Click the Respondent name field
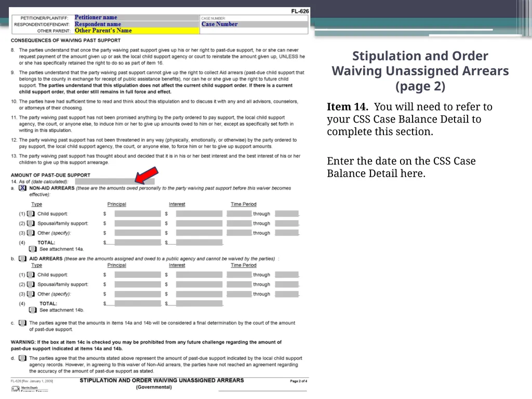Viewport: 532px width, 399px height. (x=137, y=24)
